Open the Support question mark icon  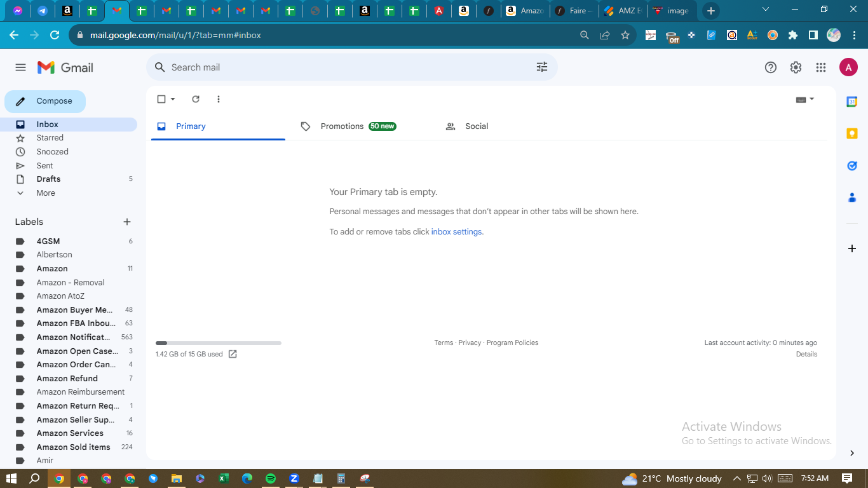pos(771,67)
